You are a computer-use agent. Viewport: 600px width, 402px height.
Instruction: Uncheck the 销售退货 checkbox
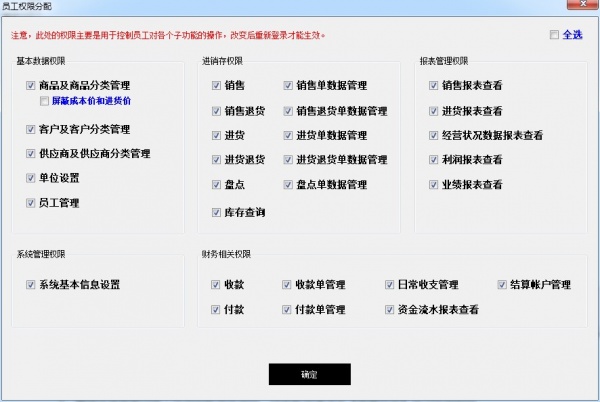[x=216, y=111]
